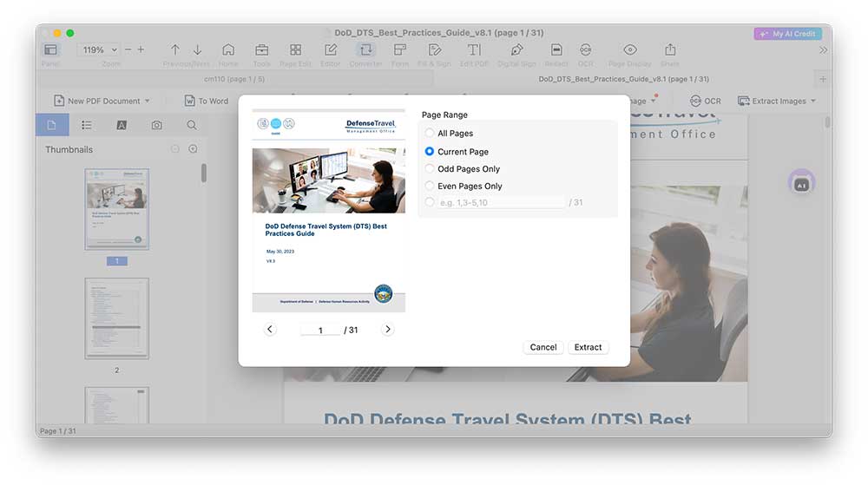Select the All Pages radio button
The height and width of the screenshot is (485, 868).
429,133
